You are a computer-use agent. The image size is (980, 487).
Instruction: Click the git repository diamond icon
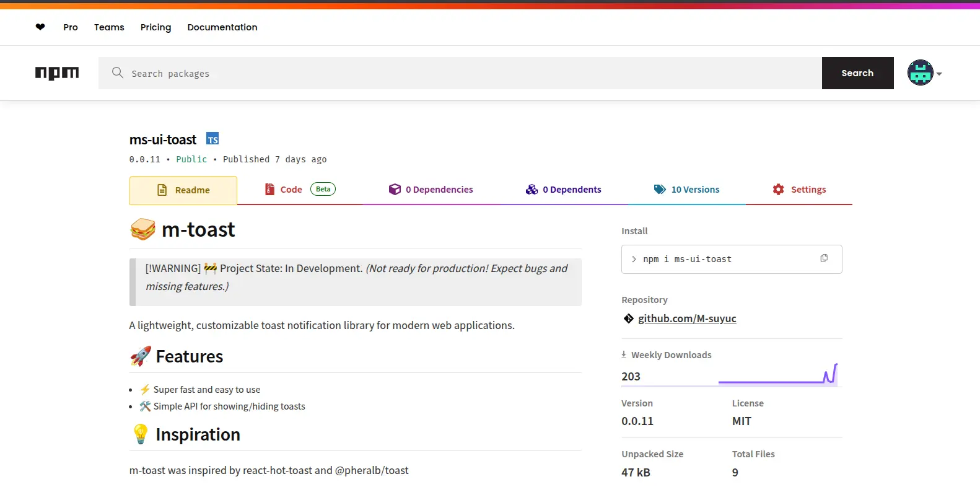point(628,318)
